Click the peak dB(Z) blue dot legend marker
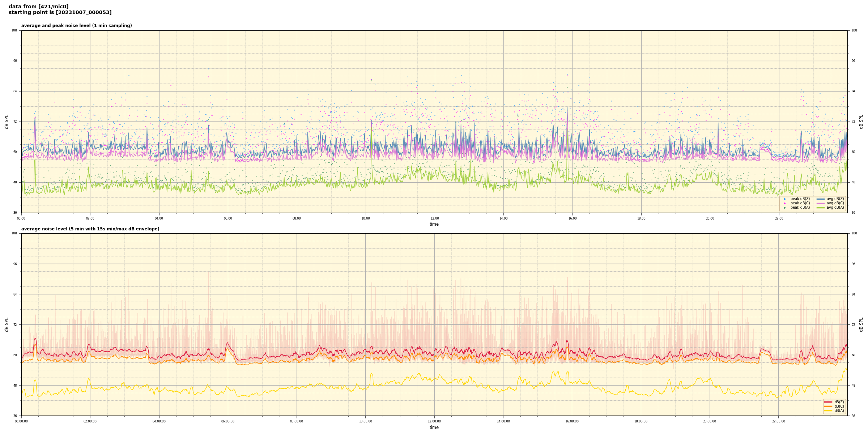The height and width of the screenshot is (434, 868). pyautogui.click(x=784, y=199)
